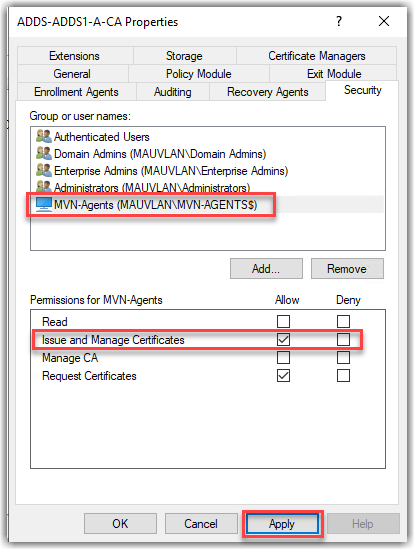Go to the Auditing tab

pyautogui.click(x=173, y=92)
